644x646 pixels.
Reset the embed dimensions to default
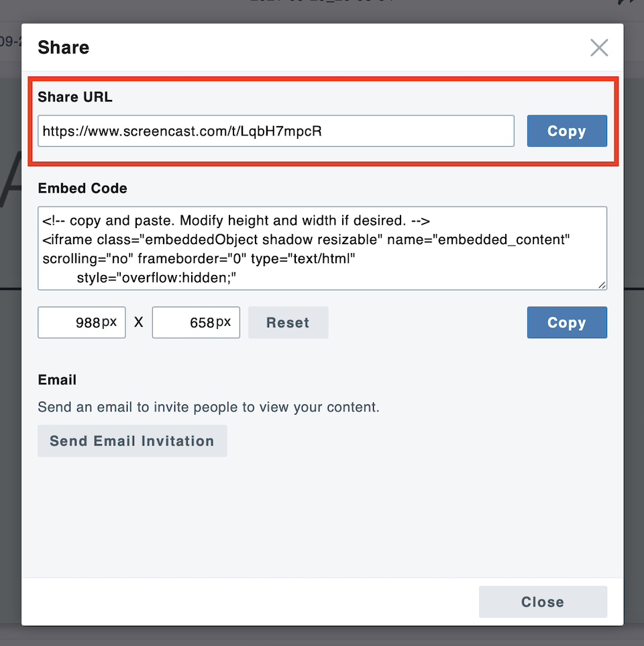point(288,323)
